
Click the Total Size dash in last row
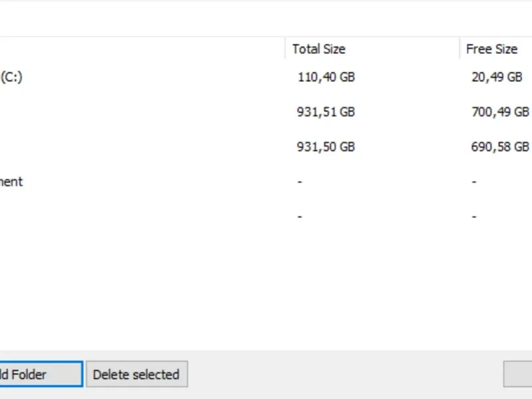(x=300, y=216)
